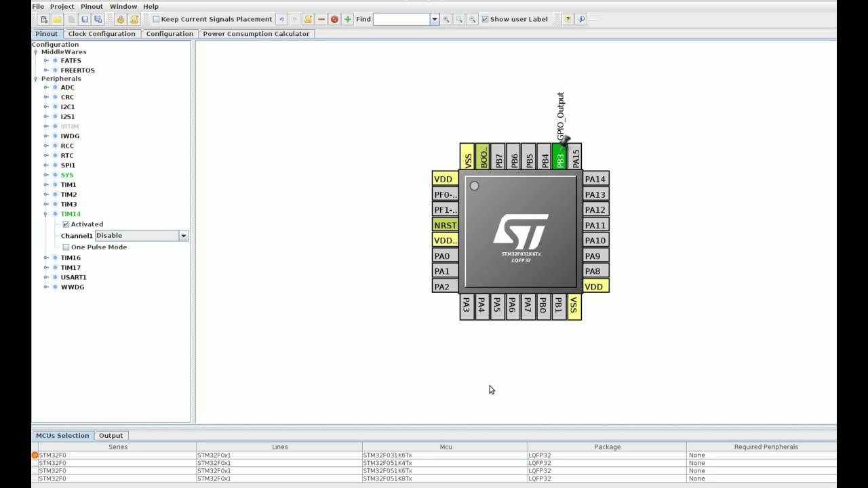This screenshot has height=488, width=868.
Task: Enable One Pulse Mode checkbox
Action: coord(66,247)
